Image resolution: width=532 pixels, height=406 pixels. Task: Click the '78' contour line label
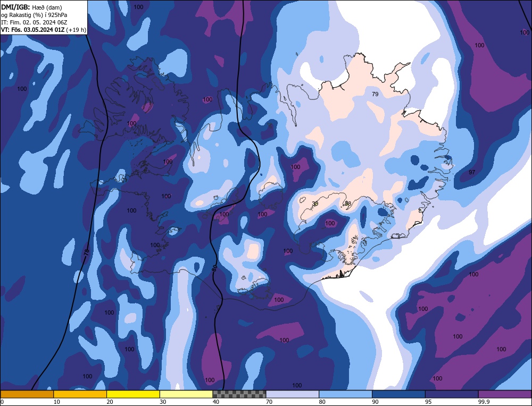(x=86, y=252)
